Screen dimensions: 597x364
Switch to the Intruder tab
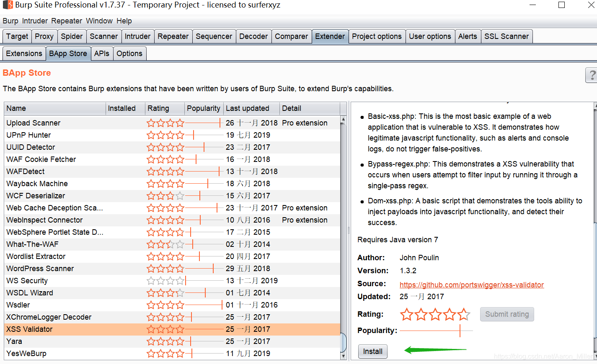click(x=137, y=36)
